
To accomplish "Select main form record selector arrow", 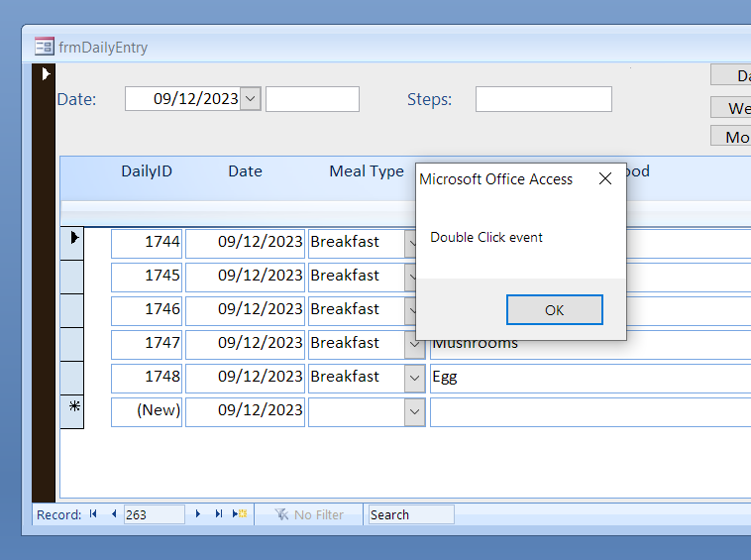I will 46,74.
